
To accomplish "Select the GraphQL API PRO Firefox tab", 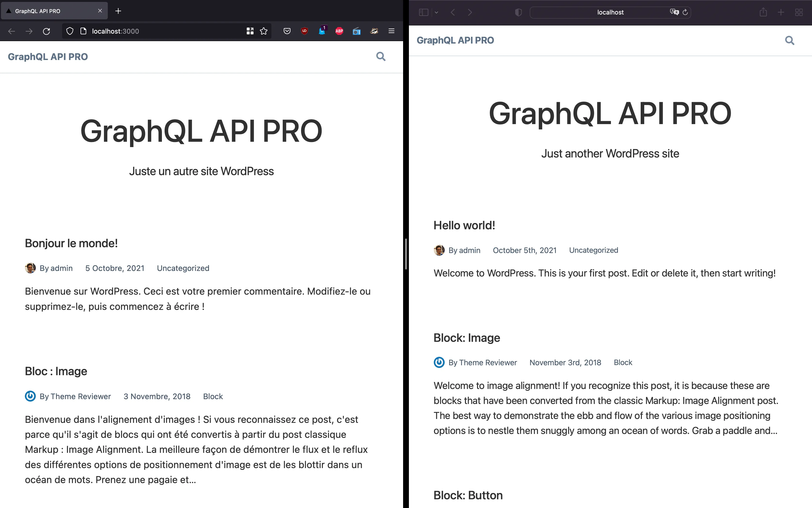I will [x=54, y=11].
